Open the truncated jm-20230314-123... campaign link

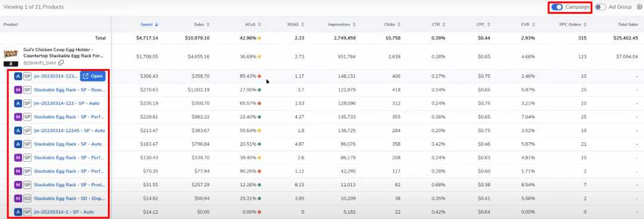(55, 76)
